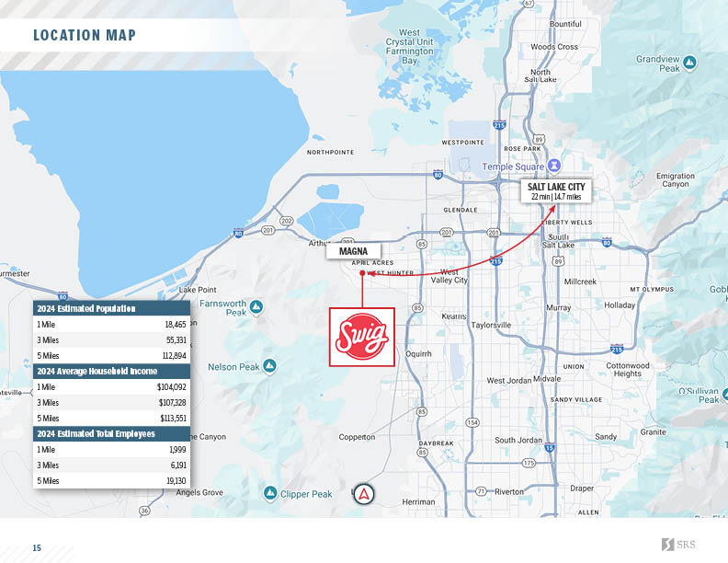The width and height of the screenshot is (728, 563).
Task: Click income value $113,551
Action: 173,419
